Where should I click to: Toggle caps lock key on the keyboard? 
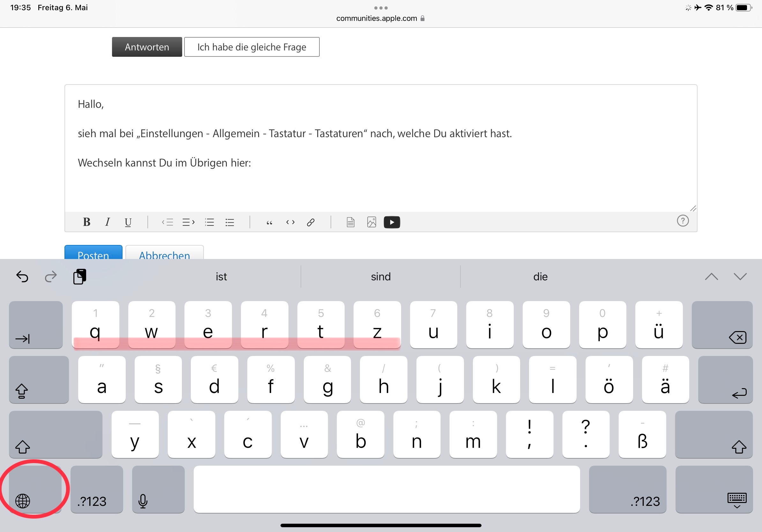point(39,380)
